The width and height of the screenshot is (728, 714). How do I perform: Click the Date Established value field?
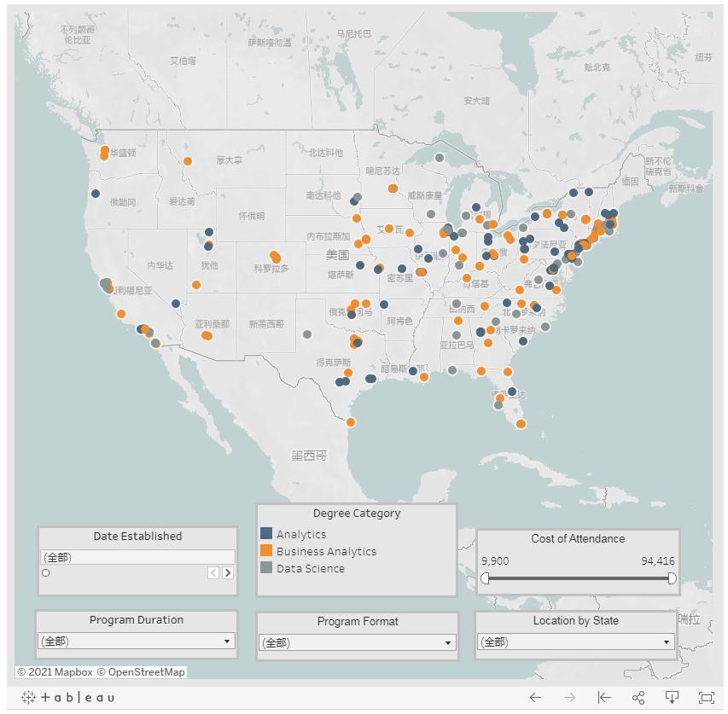(138, 557)
